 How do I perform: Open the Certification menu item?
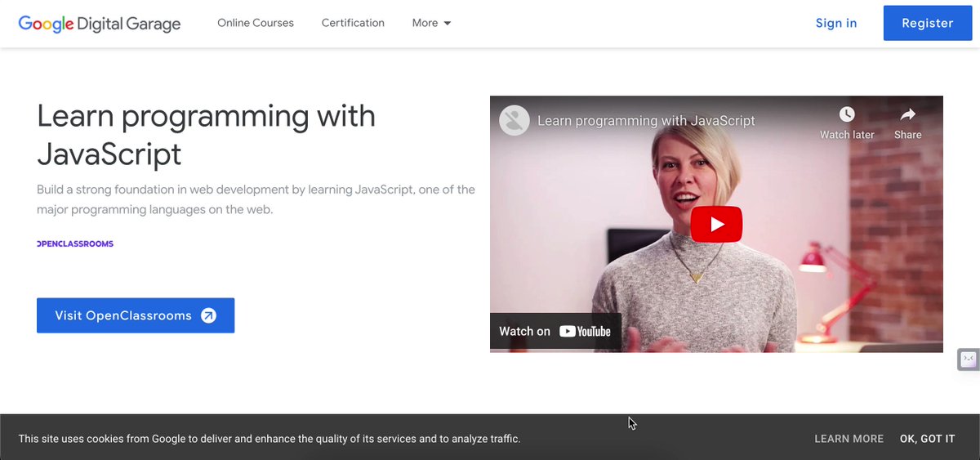tap(353, 23)
